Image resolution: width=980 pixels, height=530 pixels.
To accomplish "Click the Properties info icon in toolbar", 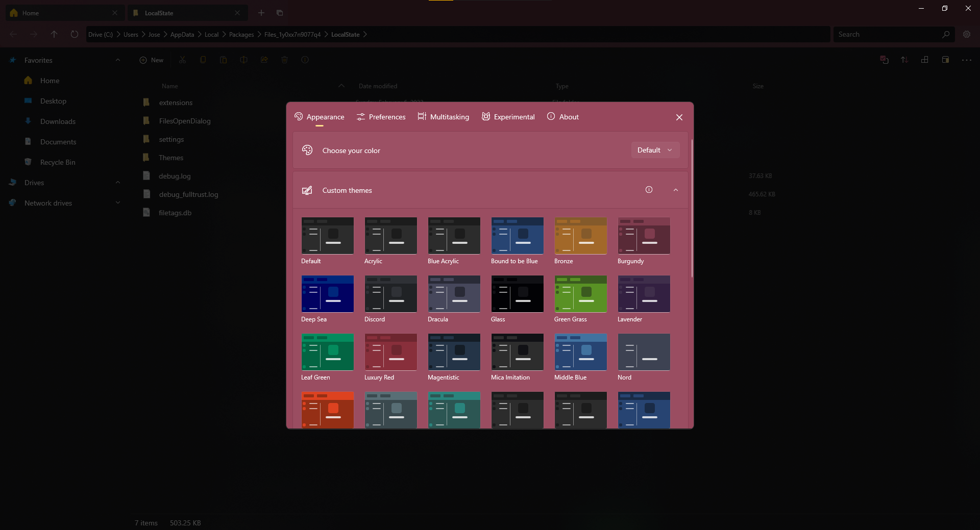I will pos(305,60).
